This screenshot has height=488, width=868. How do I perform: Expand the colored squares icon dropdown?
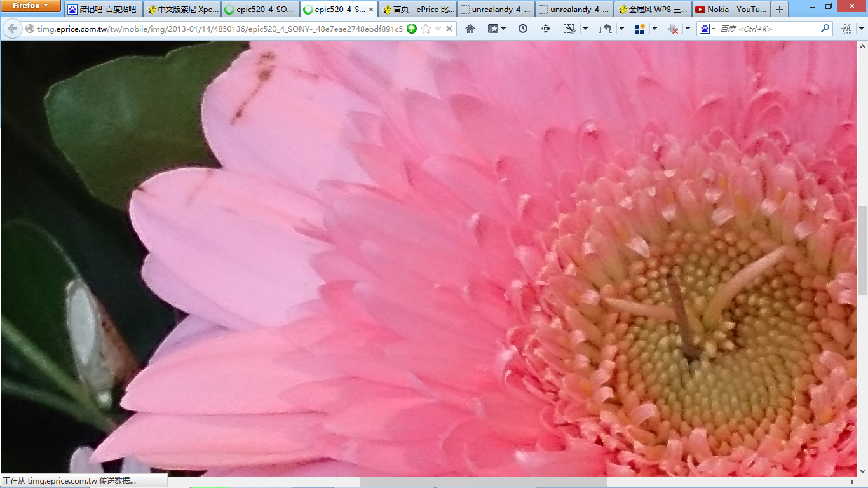(654, 29)
